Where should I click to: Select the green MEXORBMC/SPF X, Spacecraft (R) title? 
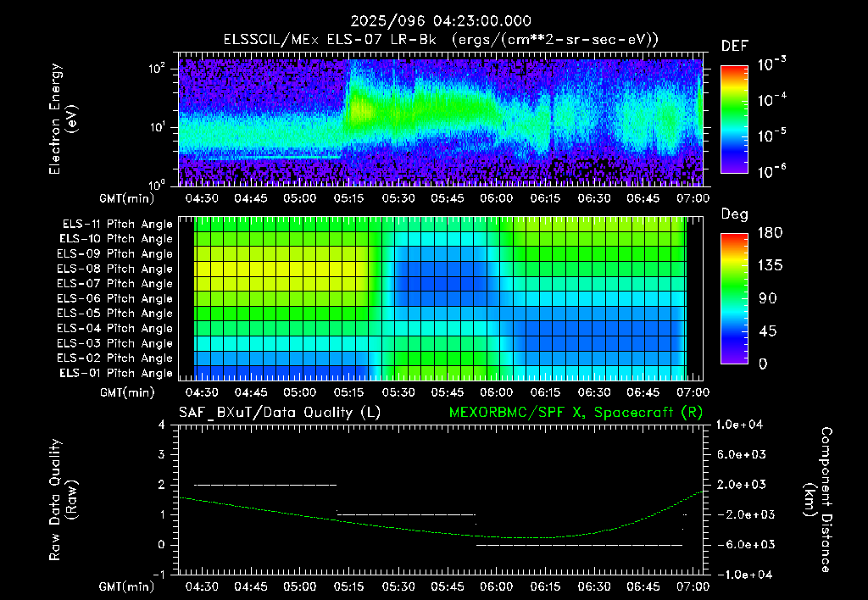[576, 413]
